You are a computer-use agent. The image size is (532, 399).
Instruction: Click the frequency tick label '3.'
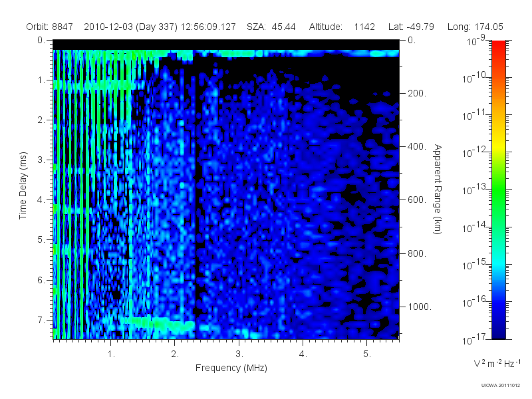239,354
